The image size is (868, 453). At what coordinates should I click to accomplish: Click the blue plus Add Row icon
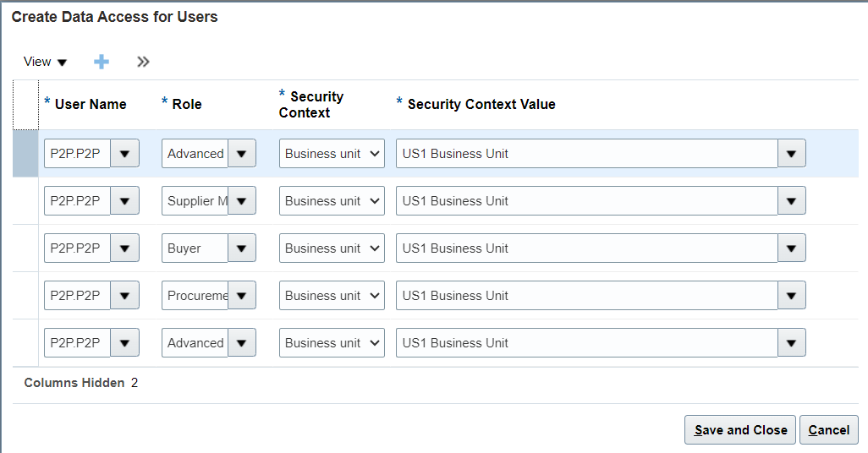tap(102, 62)
